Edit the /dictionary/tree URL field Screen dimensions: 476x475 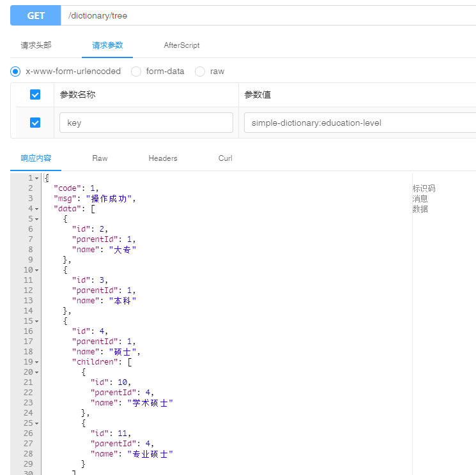[268, 15]
